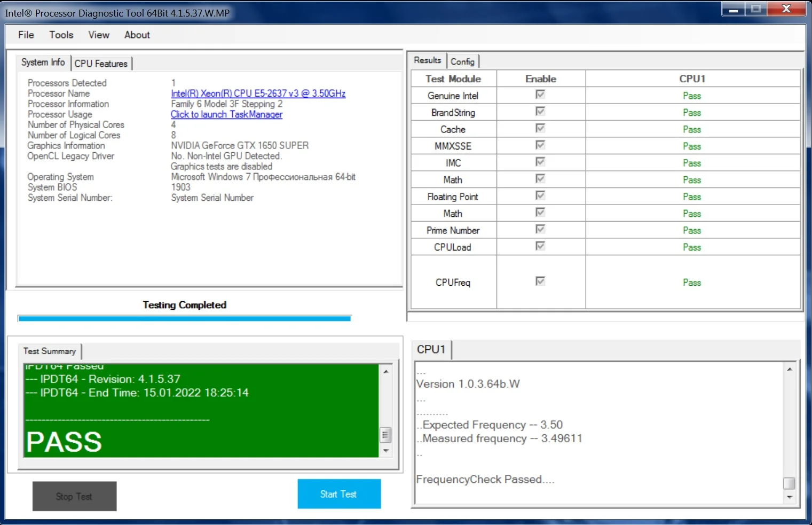Open the Tools menu
Screen dimensions: 812x525
coord(61,35)
